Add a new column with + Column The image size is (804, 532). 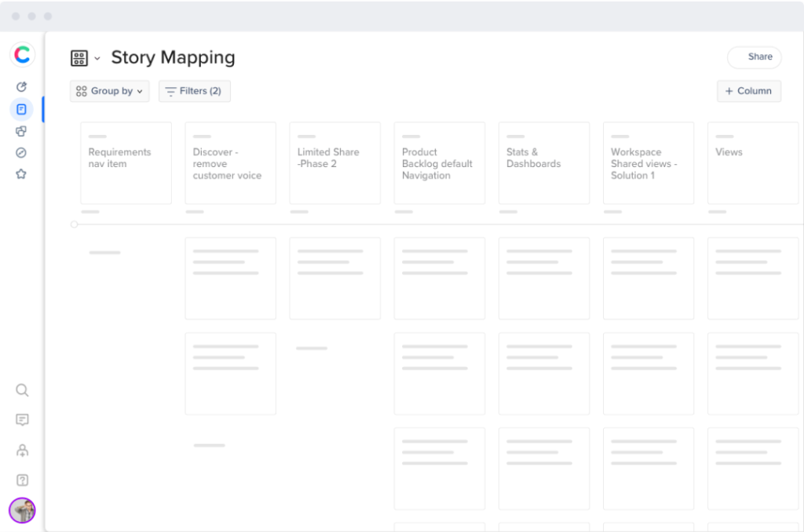coord(748,91)
